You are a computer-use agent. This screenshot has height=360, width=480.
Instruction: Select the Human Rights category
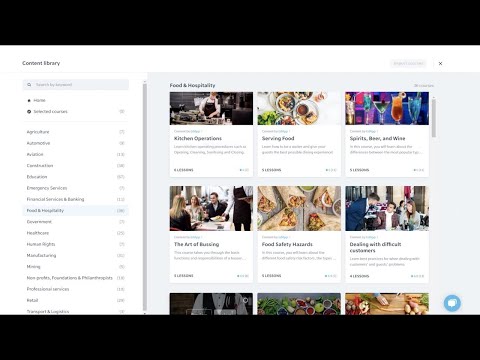[75, 244]
